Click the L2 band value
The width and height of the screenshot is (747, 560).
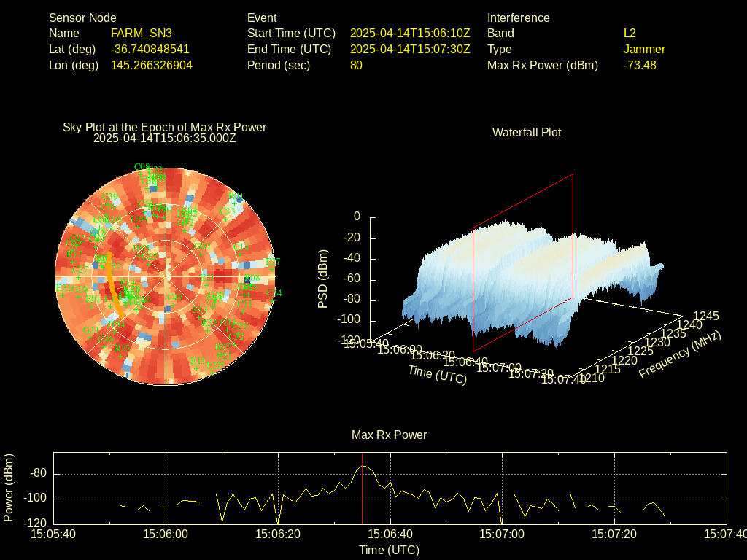tap(630, 33)
